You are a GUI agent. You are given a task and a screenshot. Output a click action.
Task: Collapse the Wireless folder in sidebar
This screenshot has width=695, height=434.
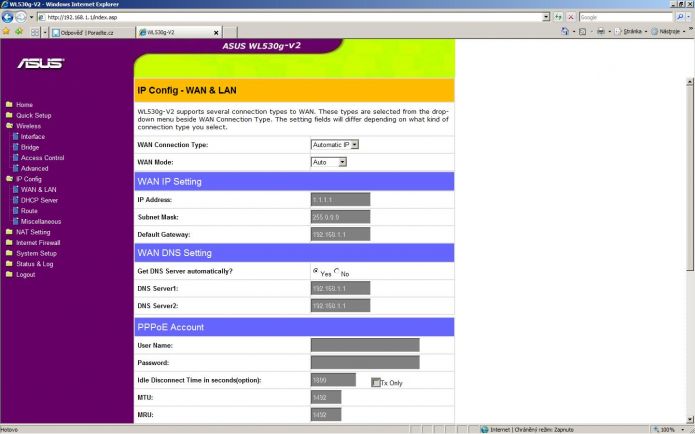pyautogui.click(x=9, y=126)
